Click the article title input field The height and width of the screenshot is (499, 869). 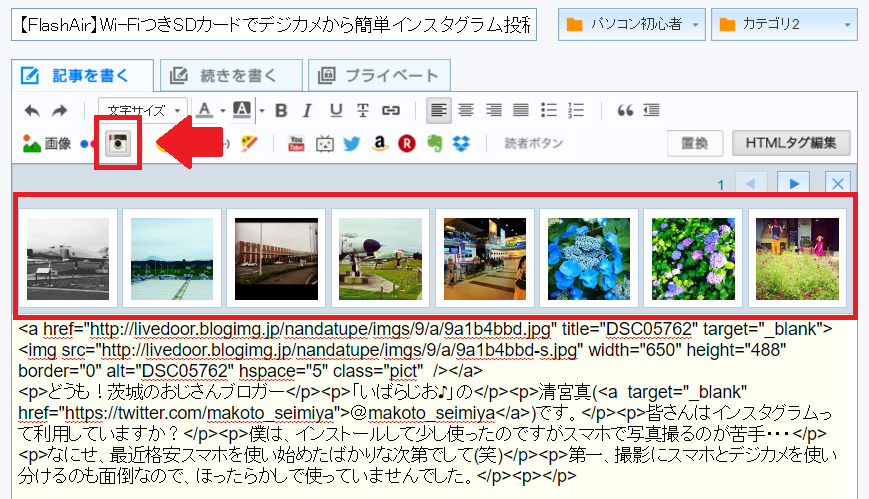tap(274, 24)
